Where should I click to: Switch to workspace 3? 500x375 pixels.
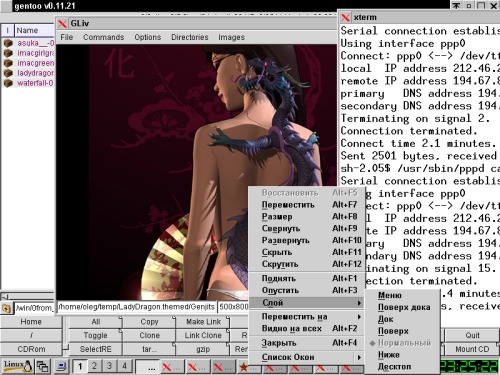tap(109, 366)
